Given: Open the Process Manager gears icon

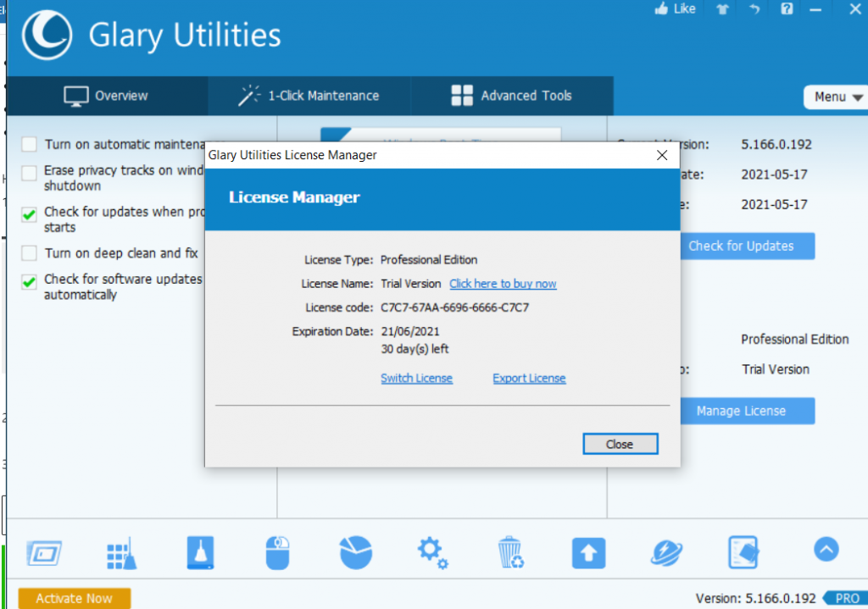Looking at the screenshot, I should (432, 552).
